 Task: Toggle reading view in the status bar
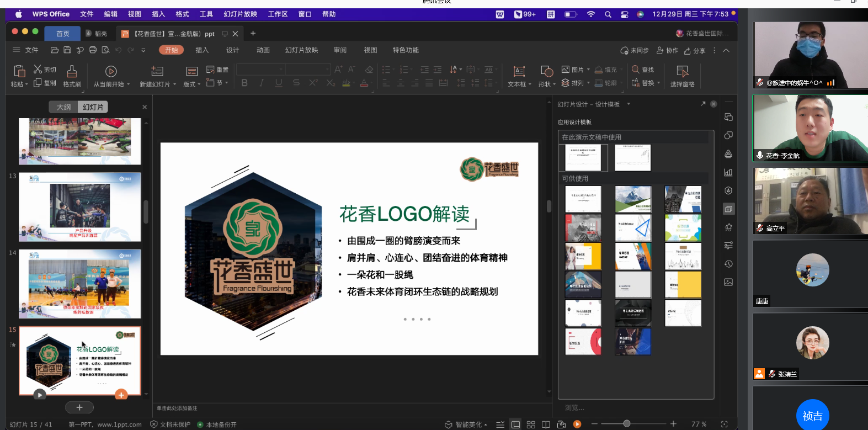click(x=546, y=424)
